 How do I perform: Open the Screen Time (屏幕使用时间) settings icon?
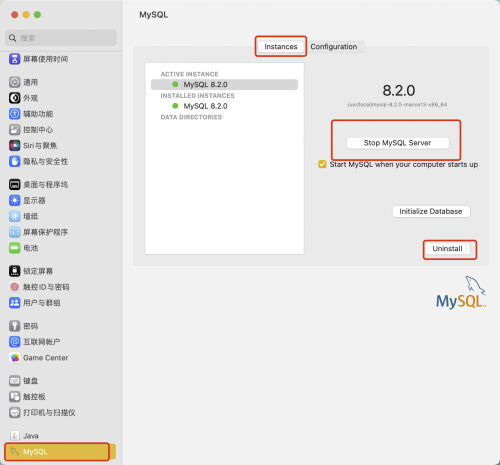coord(14,59)
